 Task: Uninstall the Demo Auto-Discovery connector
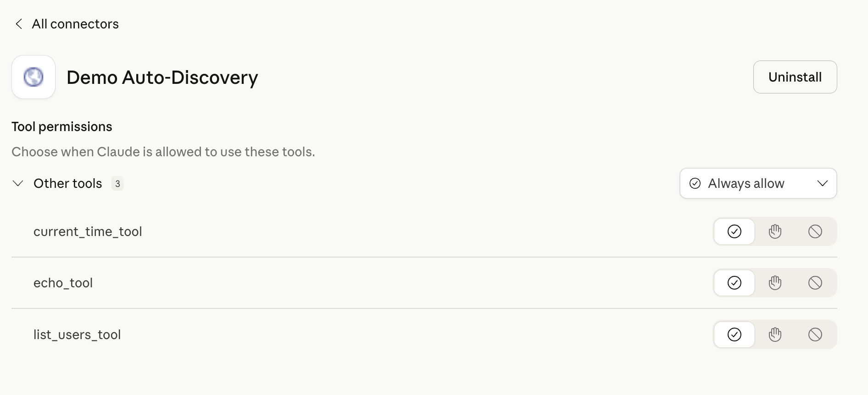795,77
